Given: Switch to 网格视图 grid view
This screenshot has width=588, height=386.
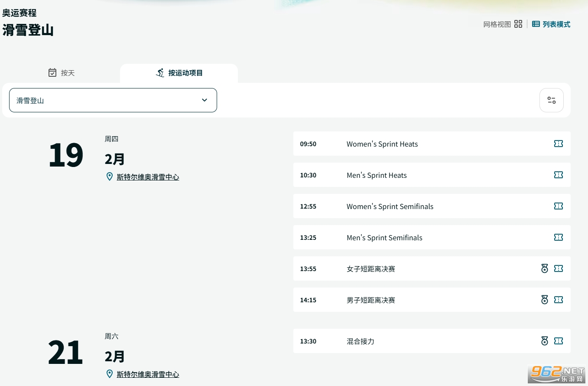Looking at the screenshot, I should [x=503, y=24].
